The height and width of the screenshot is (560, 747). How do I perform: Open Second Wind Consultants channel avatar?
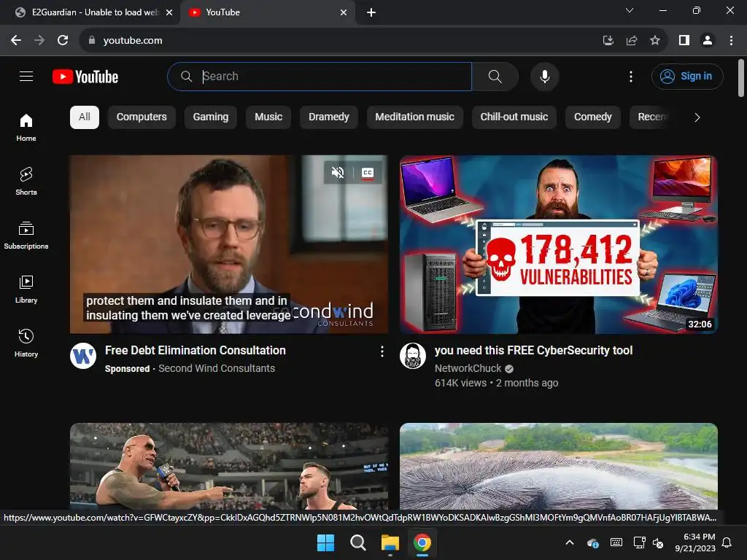point(83,356)
